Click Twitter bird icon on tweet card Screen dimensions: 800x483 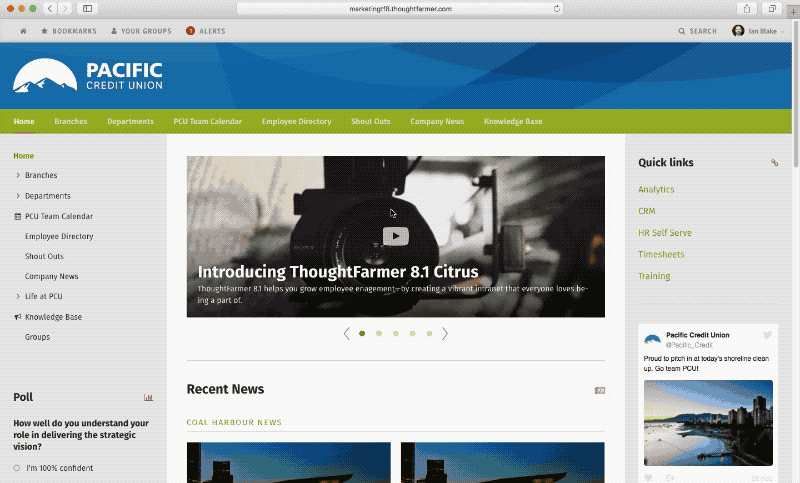pyautogui.click(x=767, y=335)
